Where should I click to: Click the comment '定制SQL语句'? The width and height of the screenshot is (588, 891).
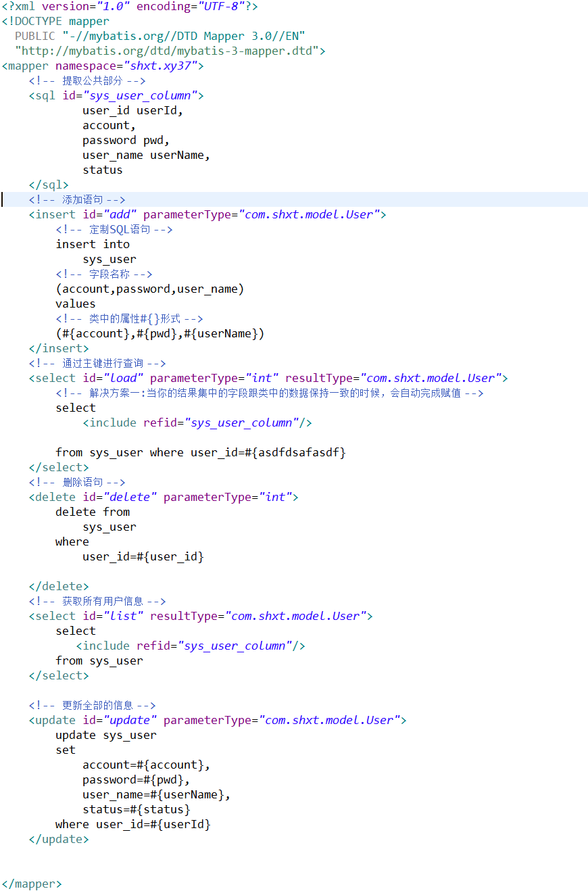tap(114, 230)
